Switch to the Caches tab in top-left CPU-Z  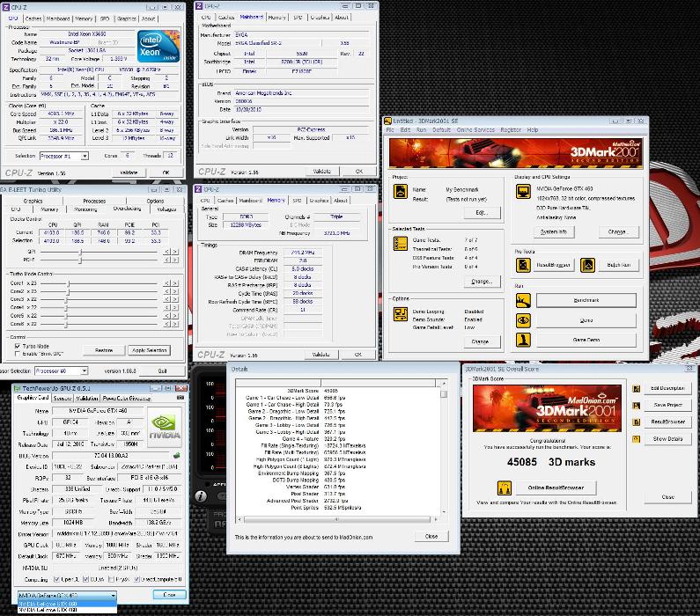(33, 18)
